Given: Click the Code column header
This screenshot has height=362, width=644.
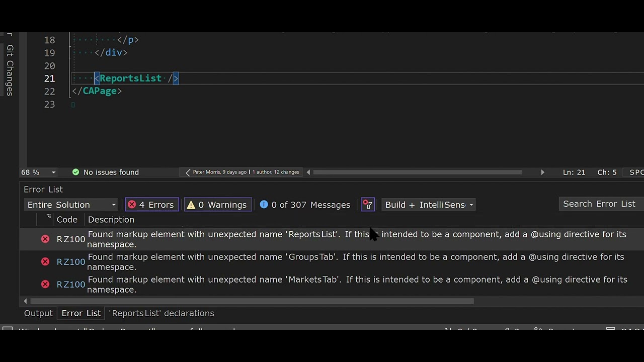Looking at the screenshot, I should tap(67, 220).
